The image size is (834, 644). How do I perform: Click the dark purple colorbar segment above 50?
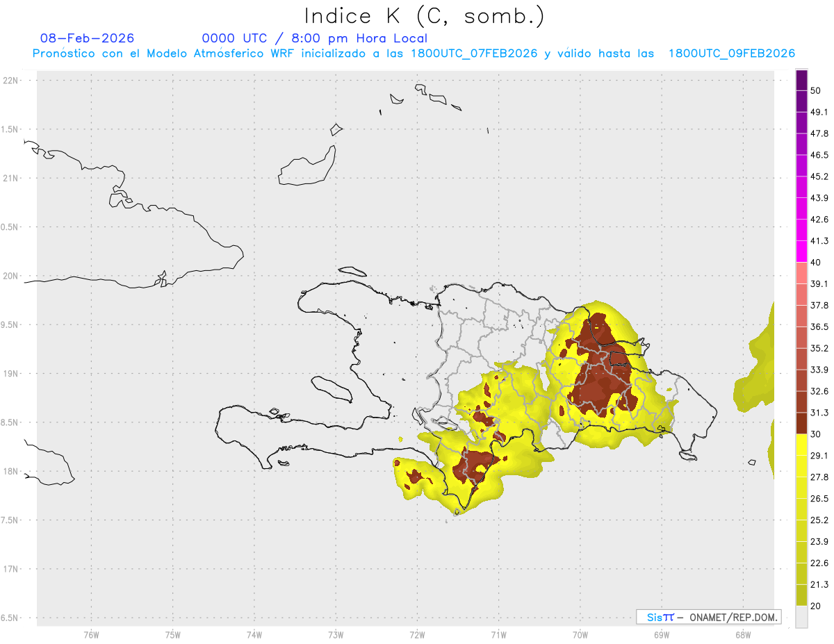[801, 81]
